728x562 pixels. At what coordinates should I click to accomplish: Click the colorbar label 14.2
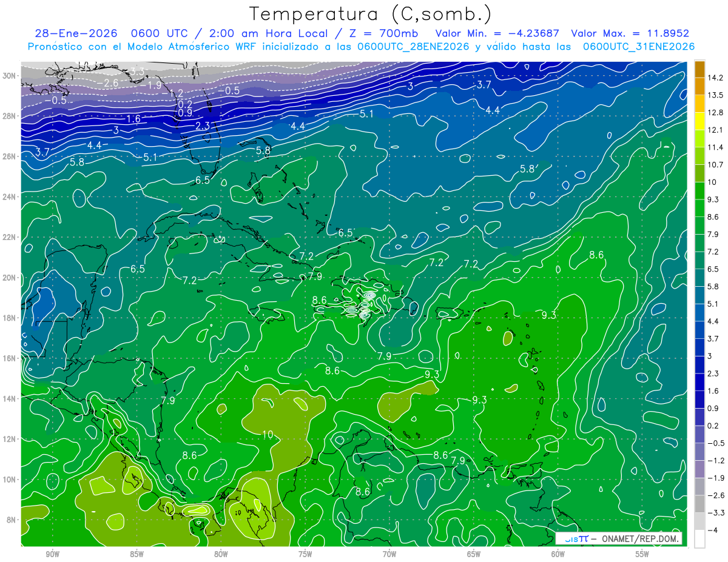click(716, 77)
